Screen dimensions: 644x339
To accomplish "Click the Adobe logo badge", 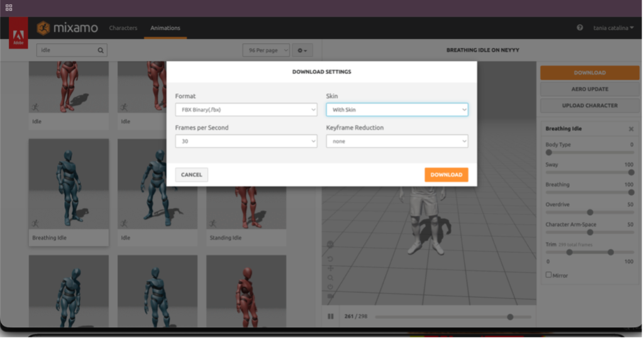I will [18, 33].
